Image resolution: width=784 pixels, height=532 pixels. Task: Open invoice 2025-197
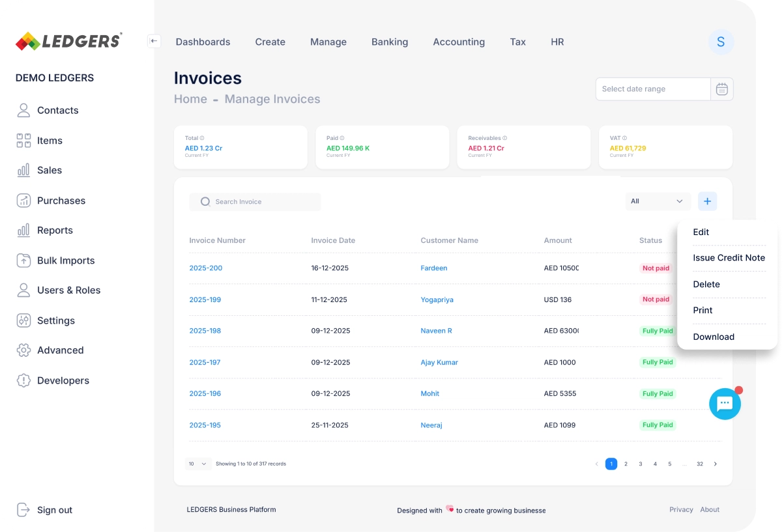tap(205, 362)
